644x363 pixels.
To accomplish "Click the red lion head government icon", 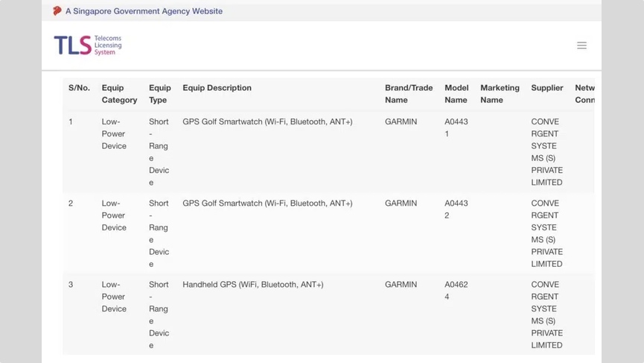I will 57,11.
